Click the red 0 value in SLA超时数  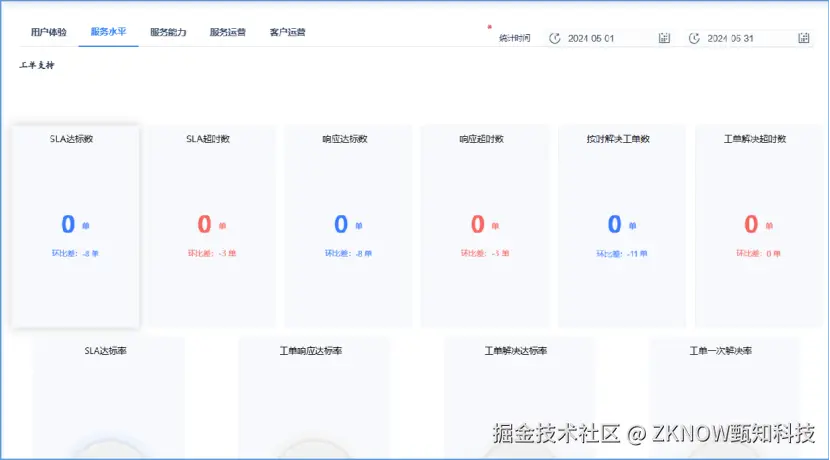pyautogui.click(x=205, y=224)
